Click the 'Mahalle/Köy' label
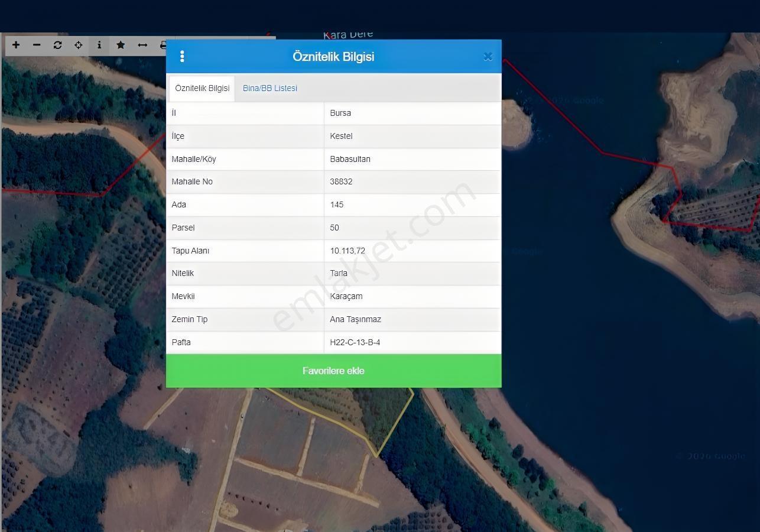The width and height of the screenshot is (760, 532). pyautogui.click(x=194, y=159)
